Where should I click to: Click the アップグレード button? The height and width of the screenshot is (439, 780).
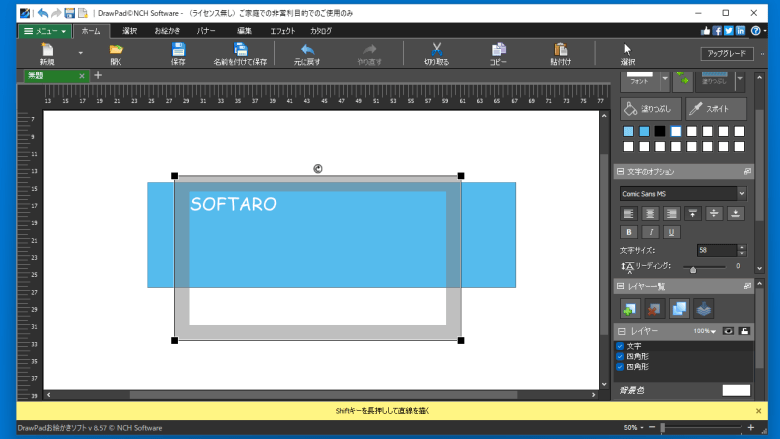point(727,54)
